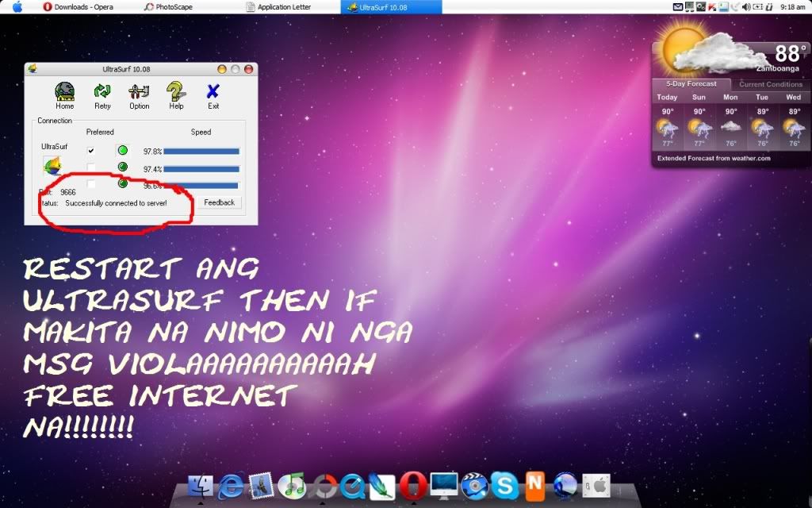Viewport: 812px width, 508px height.
Task: Switch to Downloads - Opera taskbar item
Action: (x=79, y=6)
